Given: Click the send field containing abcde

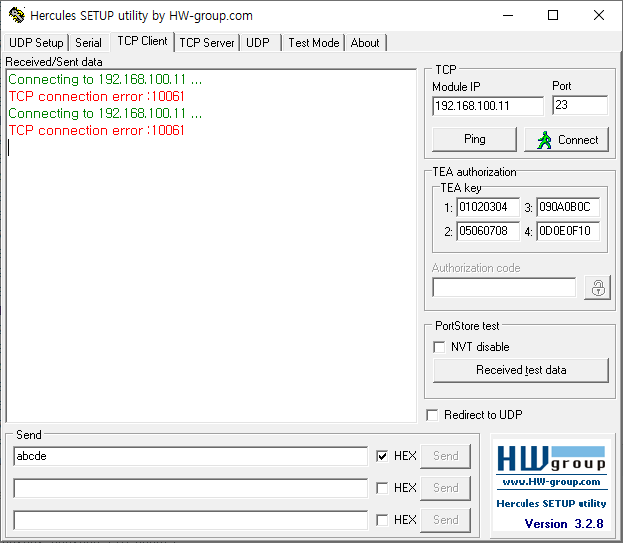Looking at the screenshot, I should pyautogui.click(x=190, y=456).
